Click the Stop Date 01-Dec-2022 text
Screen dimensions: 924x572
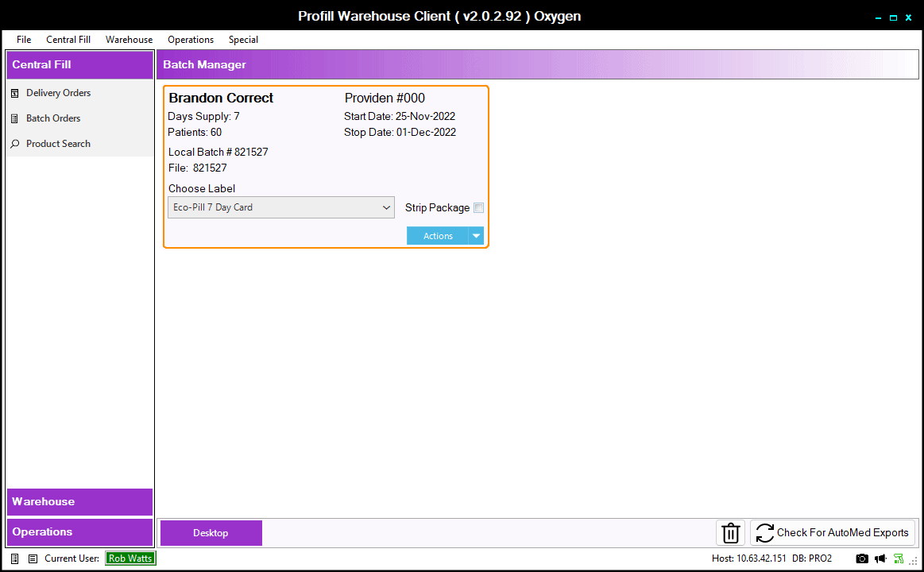[x=400, y=133]
